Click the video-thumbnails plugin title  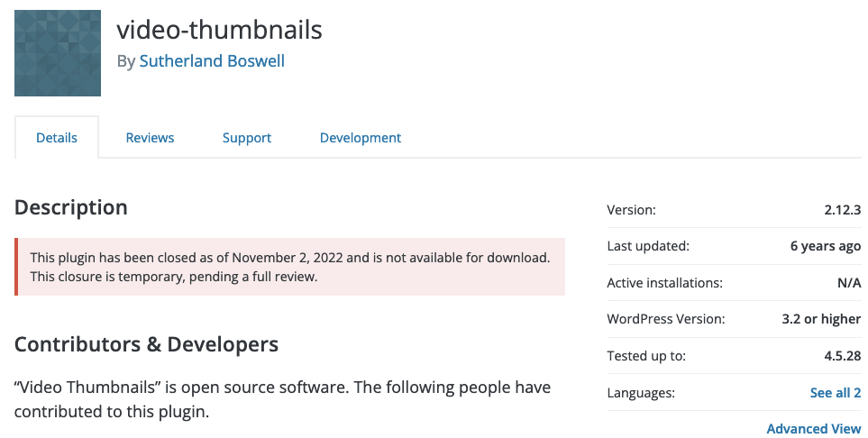coord(219,30)
